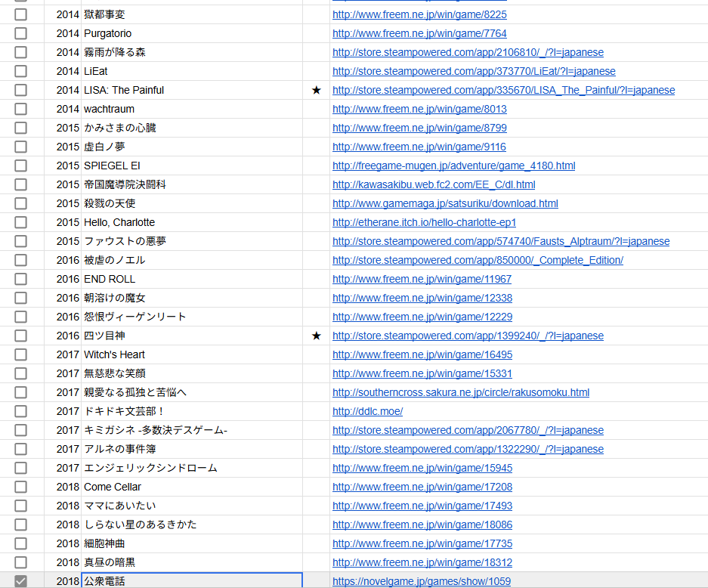
Task: Select the cell titled 朝溶けの魔女
Action: click(x=192, y=298)
